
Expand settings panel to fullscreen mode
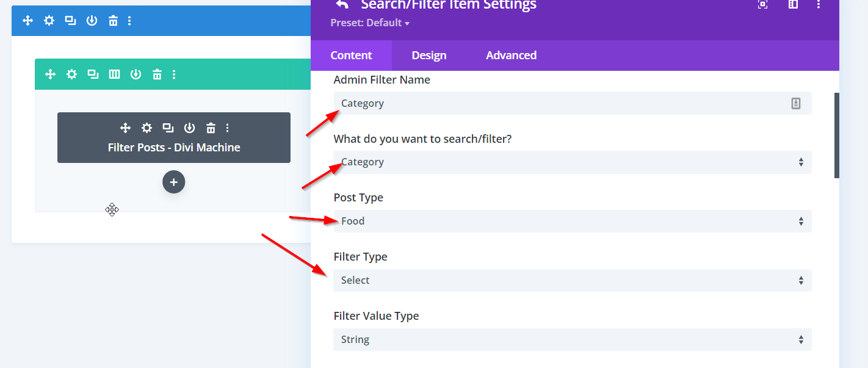click(762, 5)
